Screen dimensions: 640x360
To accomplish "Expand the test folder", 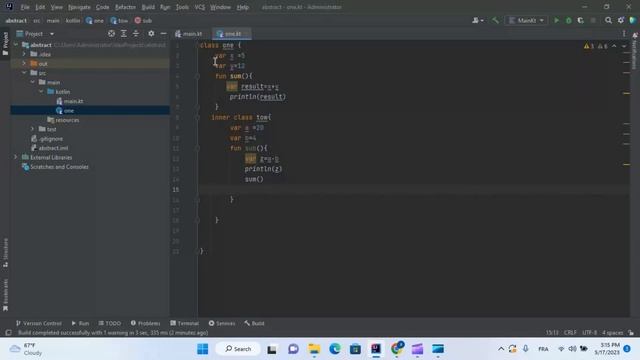I will point(33,129).
